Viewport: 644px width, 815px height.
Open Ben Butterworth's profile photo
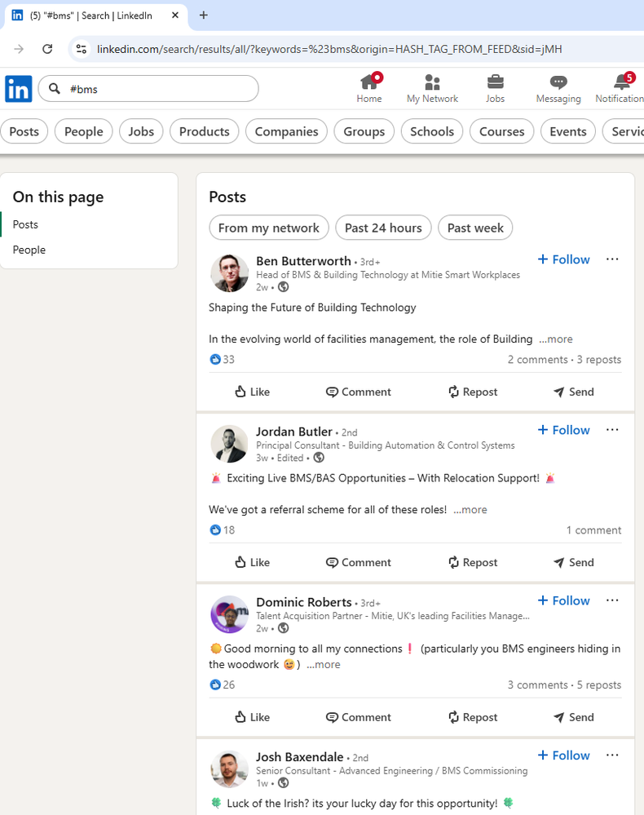[229, 273]
